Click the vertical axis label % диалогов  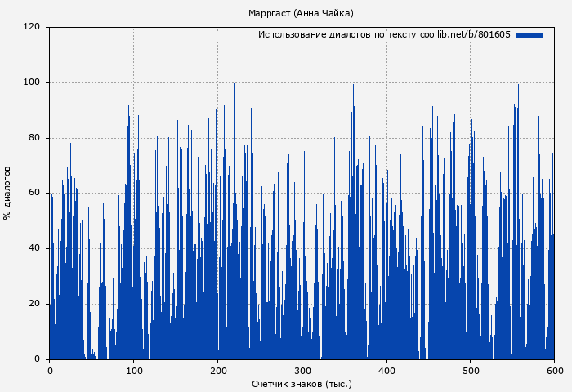(7, 193)
